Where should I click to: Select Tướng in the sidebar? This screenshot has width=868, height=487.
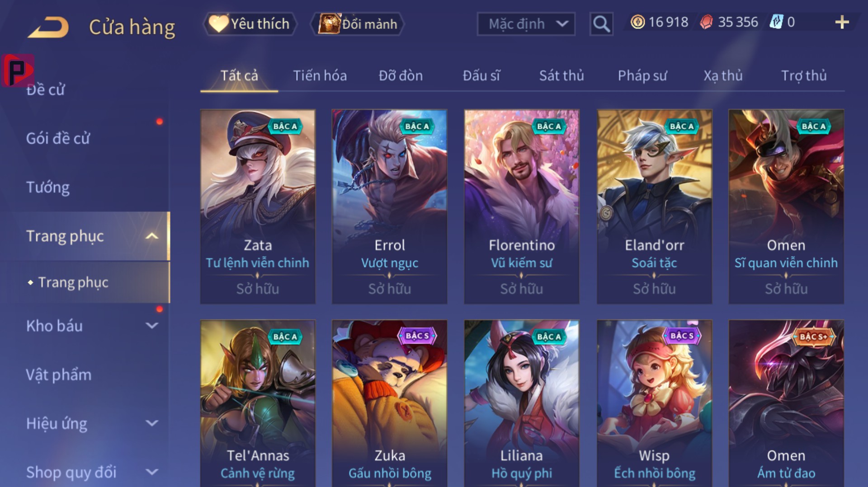click(x=48, y=187)
